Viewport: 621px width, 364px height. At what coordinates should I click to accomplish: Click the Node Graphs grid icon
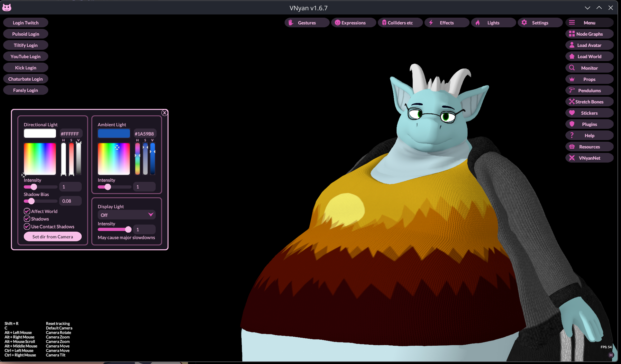tap(571, 34)
